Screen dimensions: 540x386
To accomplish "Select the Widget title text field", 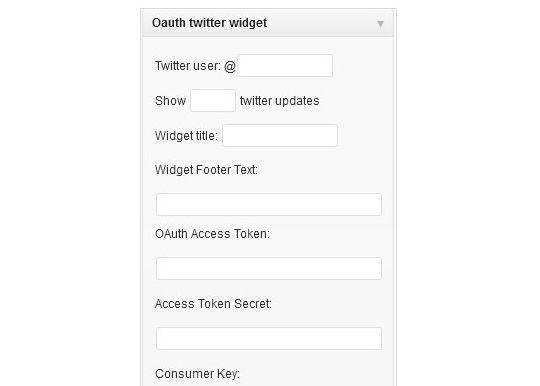I will pos(280,135).
